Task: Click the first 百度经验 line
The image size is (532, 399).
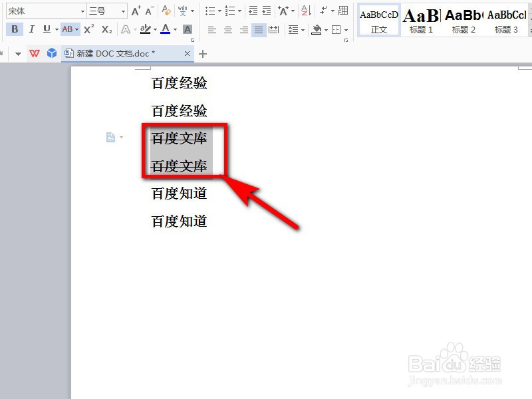Action: [179, 83]
